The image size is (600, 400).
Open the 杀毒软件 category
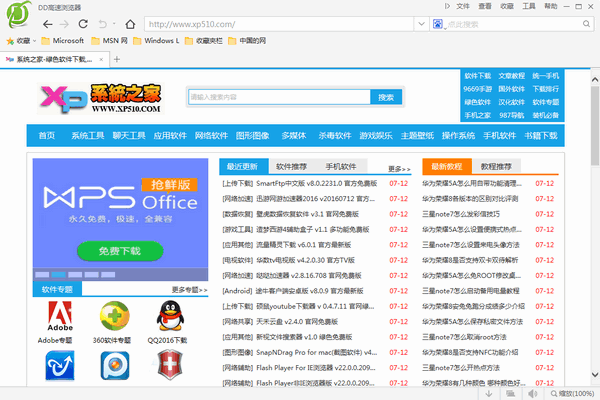click(x=335, y=136)
